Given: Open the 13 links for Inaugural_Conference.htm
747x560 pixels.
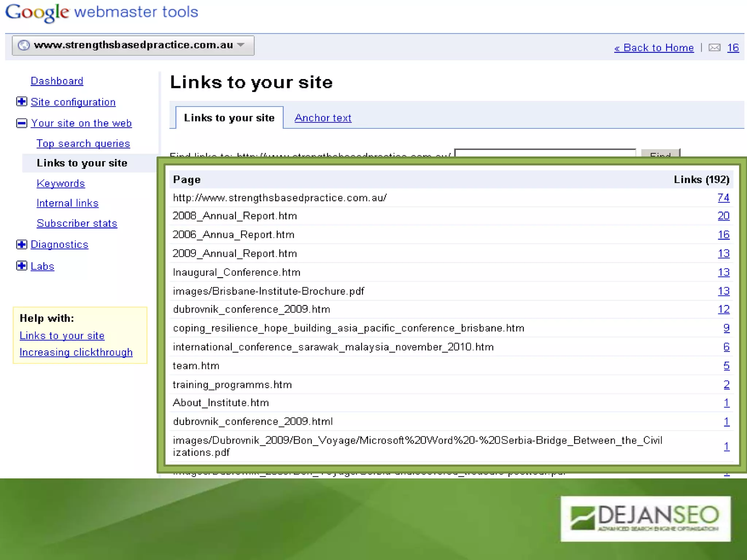Looking at the screenshot, I should (724, 272).
